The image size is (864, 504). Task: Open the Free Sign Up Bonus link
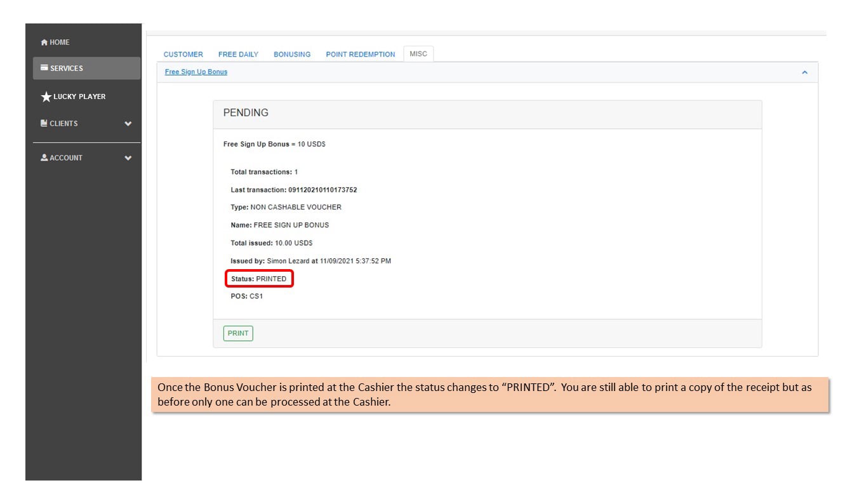pyautogui.click(x=196, y=72)
